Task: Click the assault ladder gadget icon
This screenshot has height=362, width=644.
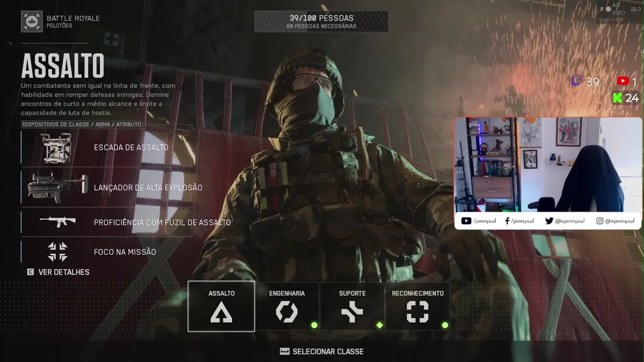Action: point(57,148)
